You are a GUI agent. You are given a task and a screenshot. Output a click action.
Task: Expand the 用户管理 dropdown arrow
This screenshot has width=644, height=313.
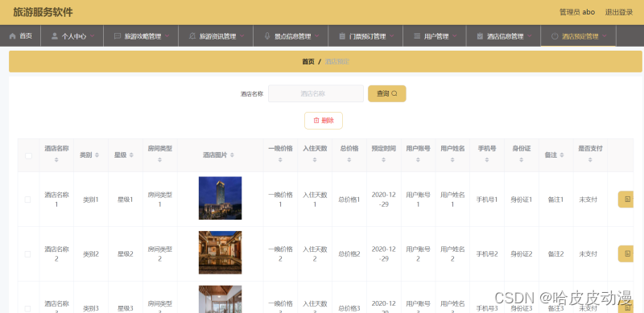[x=455, y=36]
